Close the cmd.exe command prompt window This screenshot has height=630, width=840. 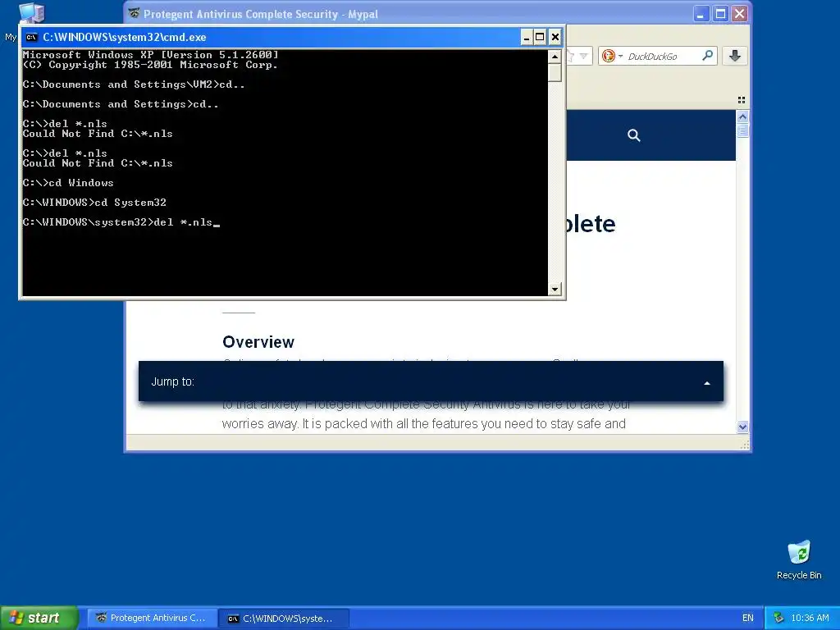[555, 37]
